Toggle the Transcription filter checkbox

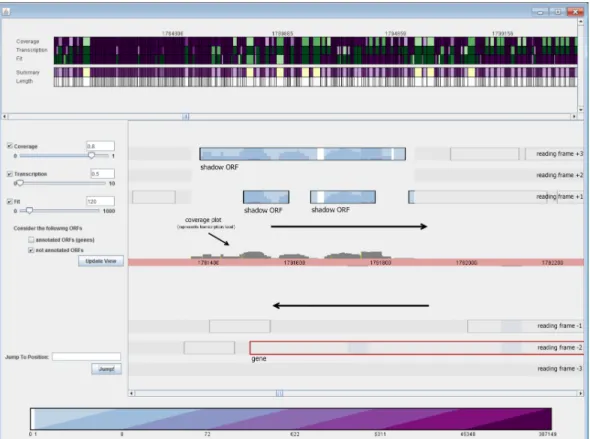[10, 173]
